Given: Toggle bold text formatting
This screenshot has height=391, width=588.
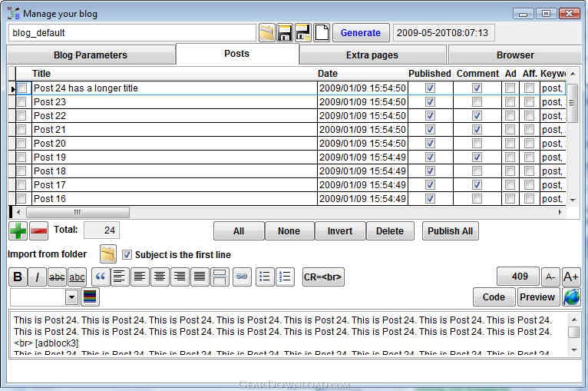Looking at the screenshot, I should pyautogui.click(x=17, y=277).
